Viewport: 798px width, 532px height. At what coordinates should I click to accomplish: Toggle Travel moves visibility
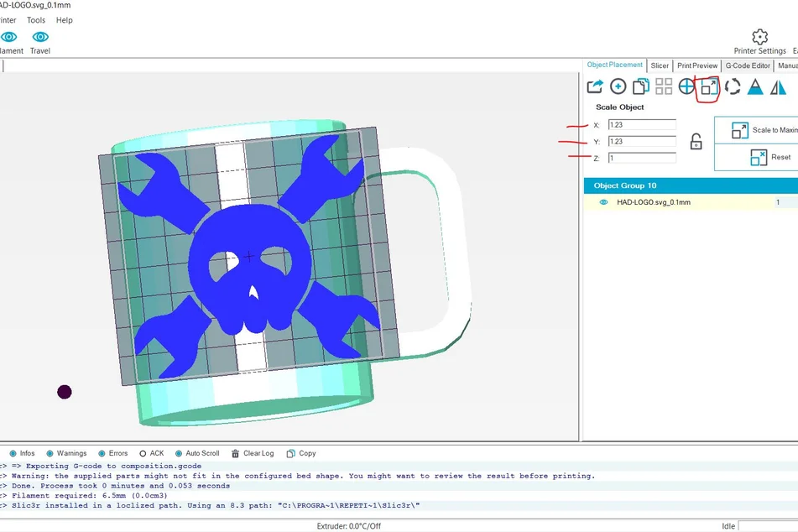[x=39, y=37]
